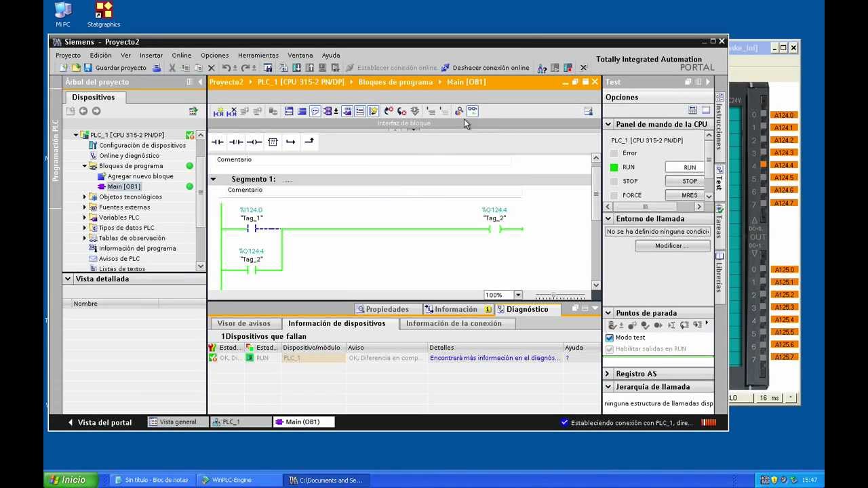
Task: Collapse Jerarquía de llamada section
Action: pyautogui.click(x=608, y=387)
